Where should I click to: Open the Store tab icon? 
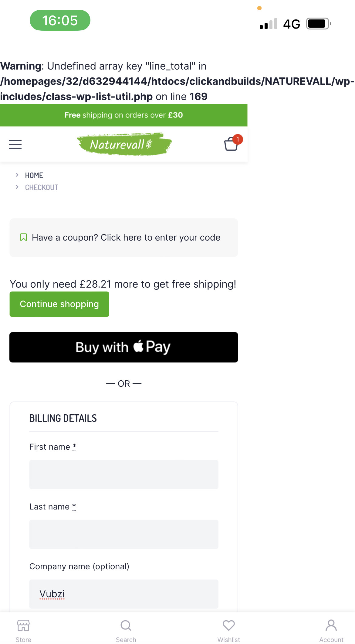tap(23, 625)
